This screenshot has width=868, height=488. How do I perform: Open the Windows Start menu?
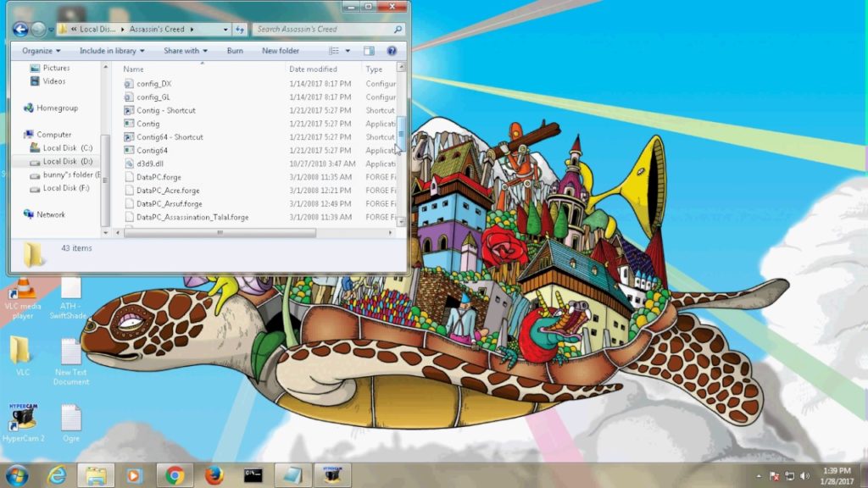pyautogui.click(x=17, y=475)
